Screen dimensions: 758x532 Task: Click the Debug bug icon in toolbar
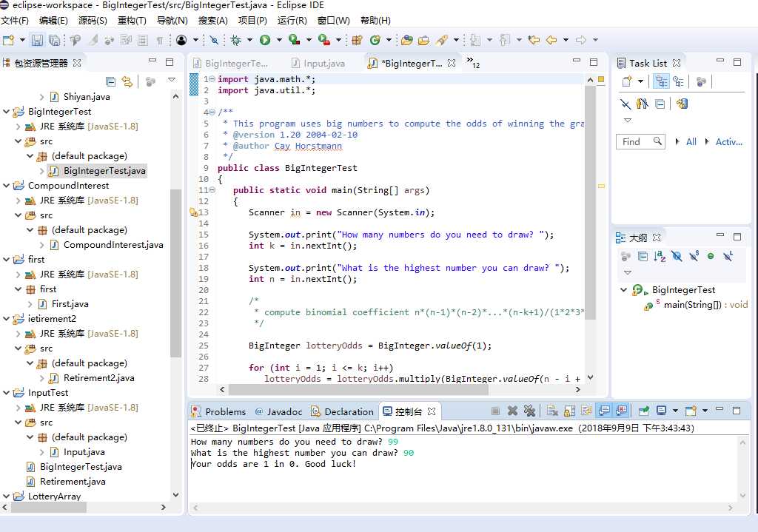point(235,40)
